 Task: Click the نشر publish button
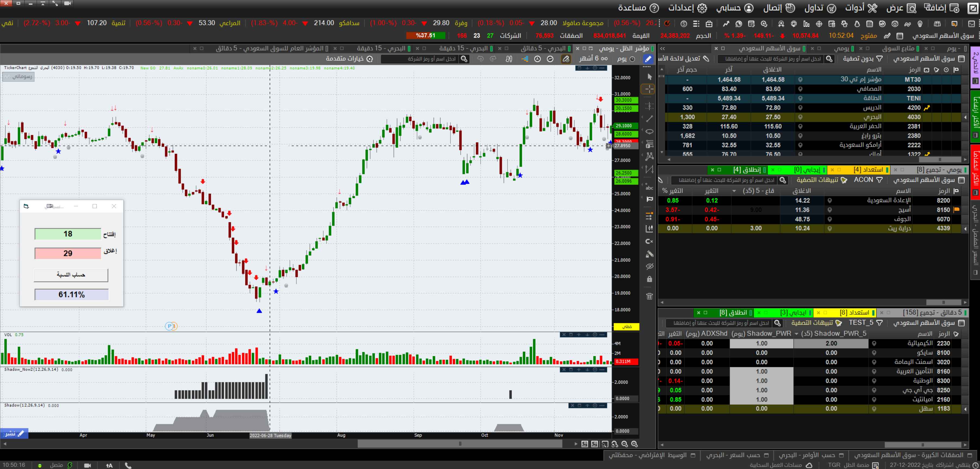(x=14, y=434)
